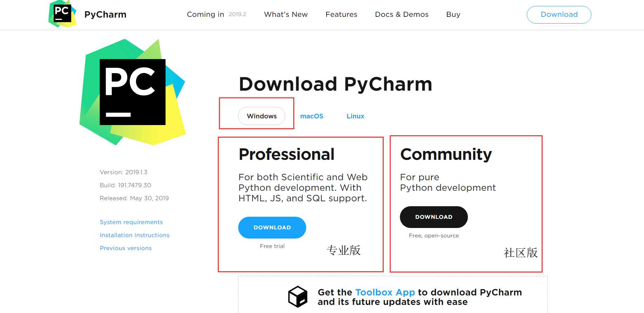The image size is (644, 313).
Task: Download the Community edition (black button)
Action: (434, 217)
